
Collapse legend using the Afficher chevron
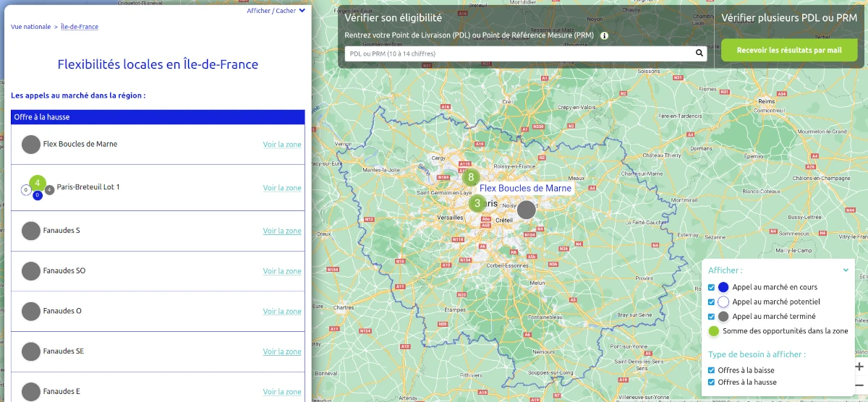(x=846, y=270)
